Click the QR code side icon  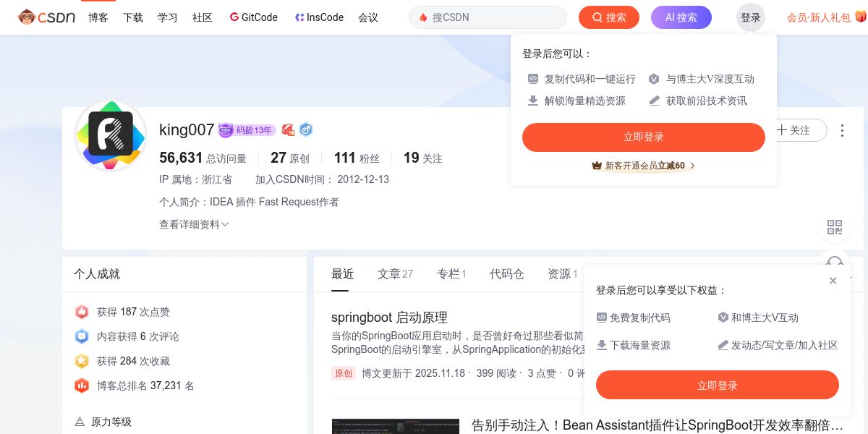pyautogui.click(x=835, y=227)
